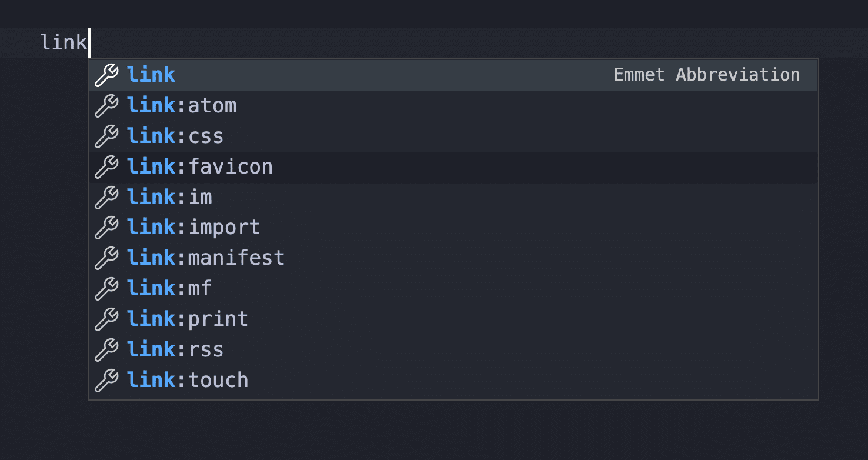Select the link:rss suggestion
This screenshot has height=460, width=868.
tap(175, 349)
